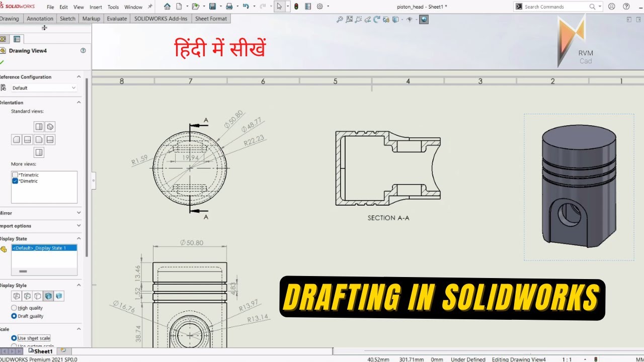Open the Tools menu

(113, 7)
